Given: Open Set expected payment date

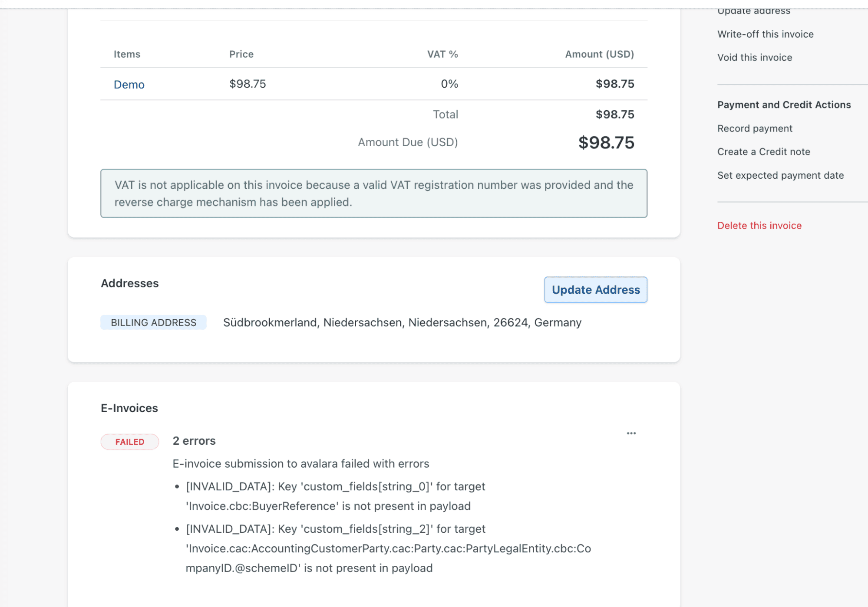Looking at the screenshot, I should click(x=780, y=175).
